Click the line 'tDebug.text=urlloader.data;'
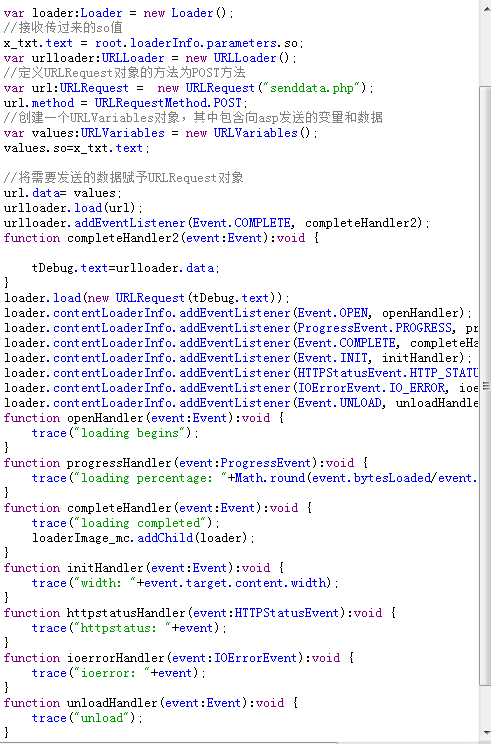 pos(126,268)
